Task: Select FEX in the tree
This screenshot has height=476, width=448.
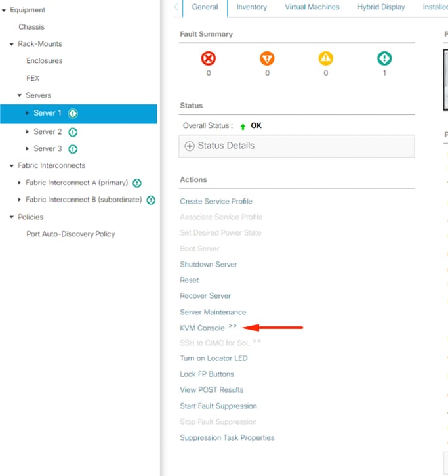Action: click(33, 78)
